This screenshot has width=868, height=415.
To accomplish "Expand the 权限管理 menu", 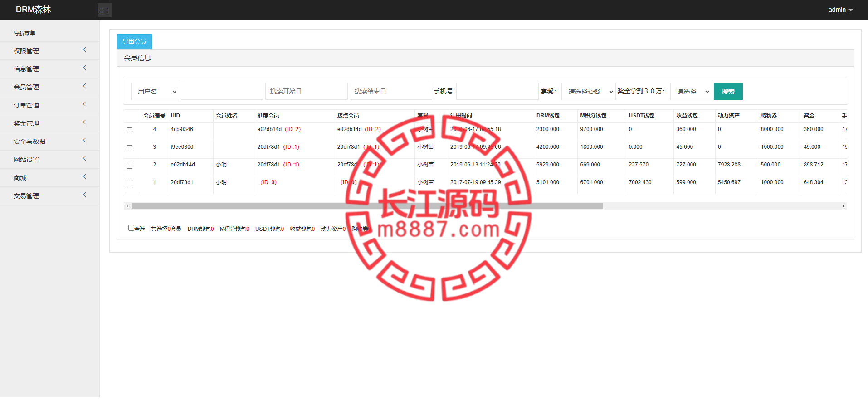I will click(49, 50).
